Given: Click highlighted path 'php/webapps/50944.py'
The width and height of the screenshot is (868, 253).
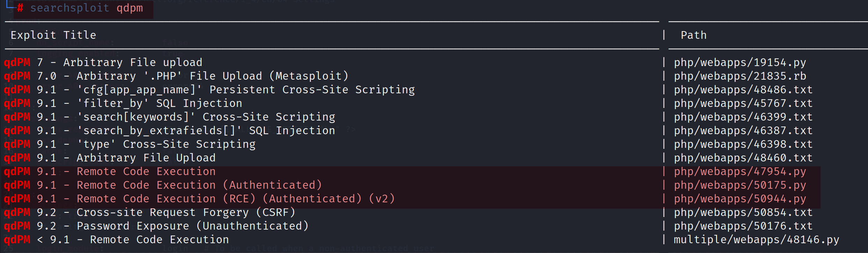Looking at the screenshot, I should coord(740,199).
